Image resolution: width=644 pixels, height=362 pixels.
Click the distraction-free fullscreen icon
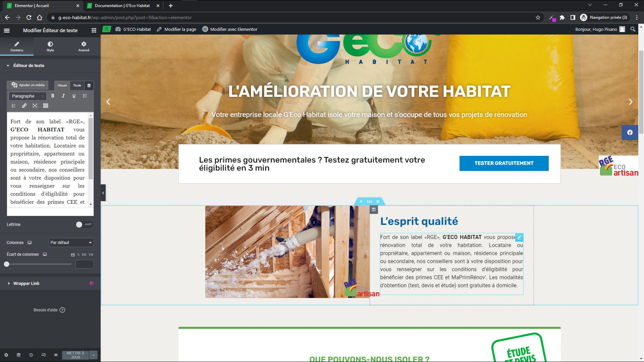tap(35, 106)
